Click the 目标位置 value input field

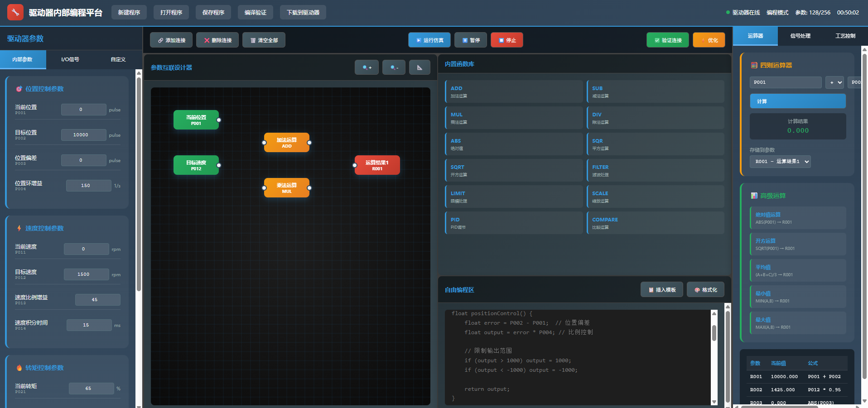(x=83, y=135)
